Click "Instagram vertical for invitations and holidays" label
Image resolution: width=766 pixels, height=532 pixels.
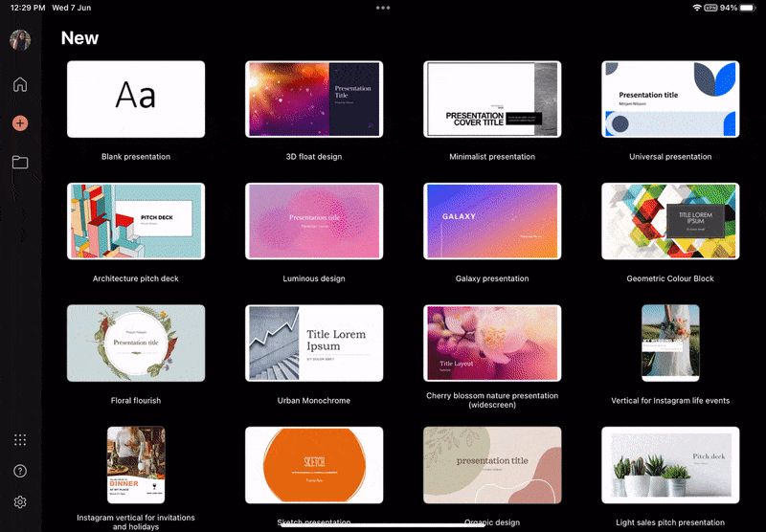pos(136,522)
